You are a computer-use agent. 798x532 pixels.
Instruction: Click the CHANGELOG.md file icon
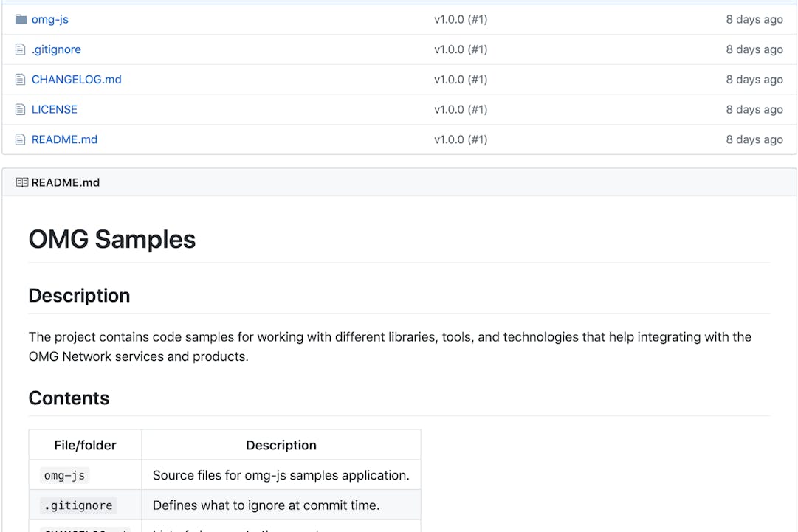[21, 80]
